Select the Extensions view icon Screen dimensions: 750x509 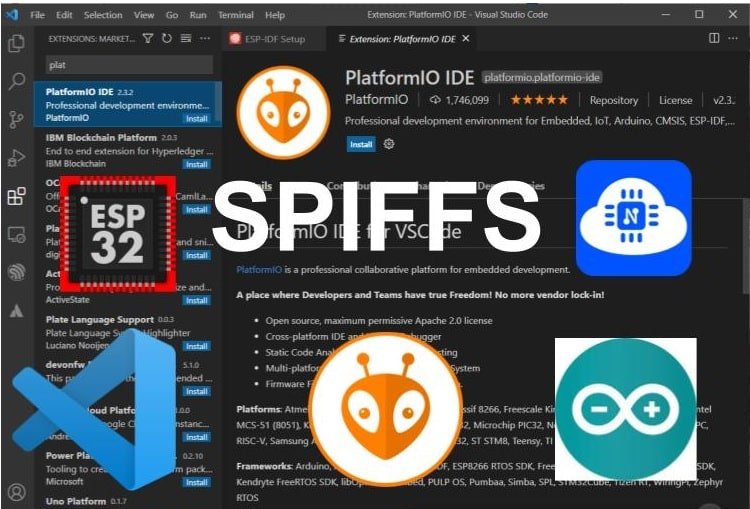[17, 196]
